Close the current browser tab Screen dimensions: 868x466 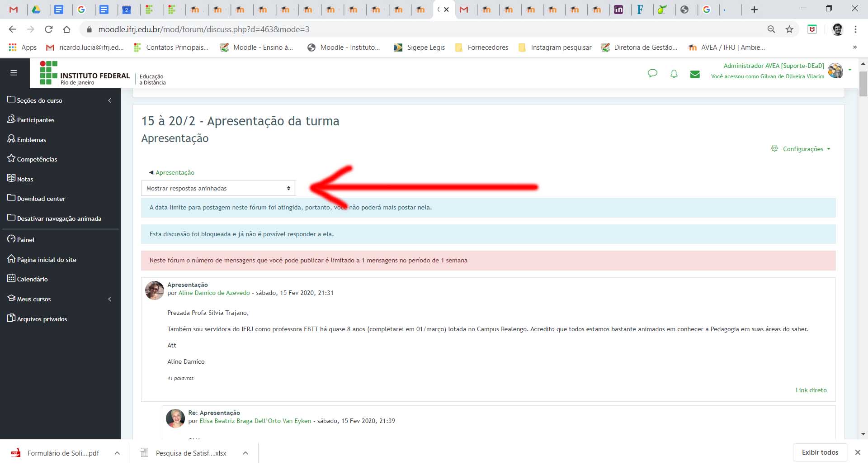click(x=446, y=10)
